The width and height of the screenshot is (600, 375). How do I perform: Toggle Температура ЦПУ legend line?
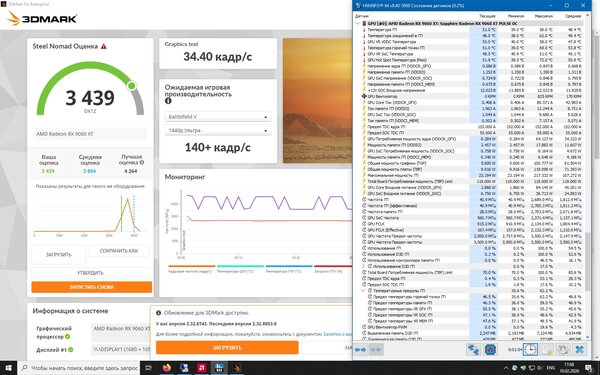pos(240,269)
